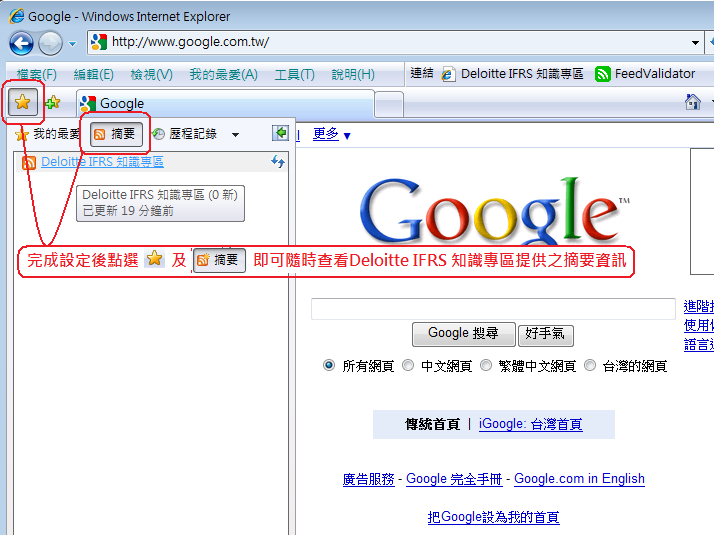714x535 pixels.
Task: Open the 工具(T) menu
Action: point(294,74)
